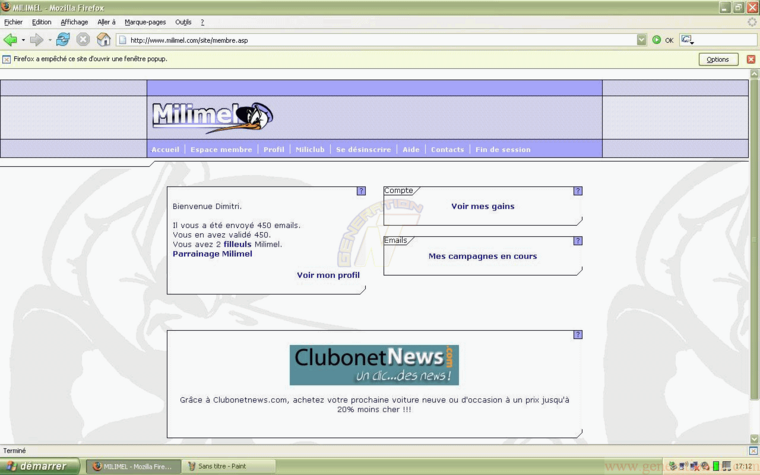Click the Windows démarrer Start button
This screenshot has height=475, width=760.
(40, 466)
